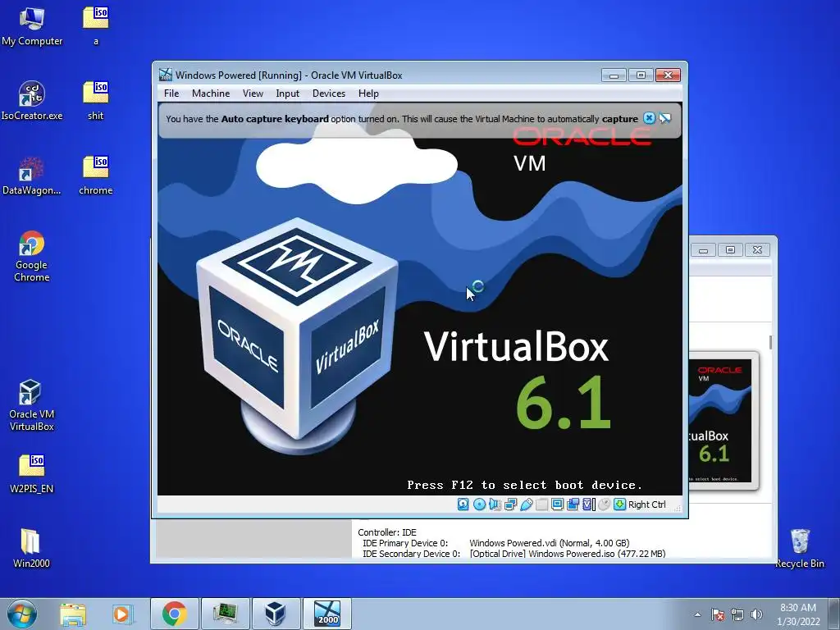Maximize the background VirtualBox Manager window
Image resolution: width=840 pixels, height=630 pixels.
click(730, 249)
